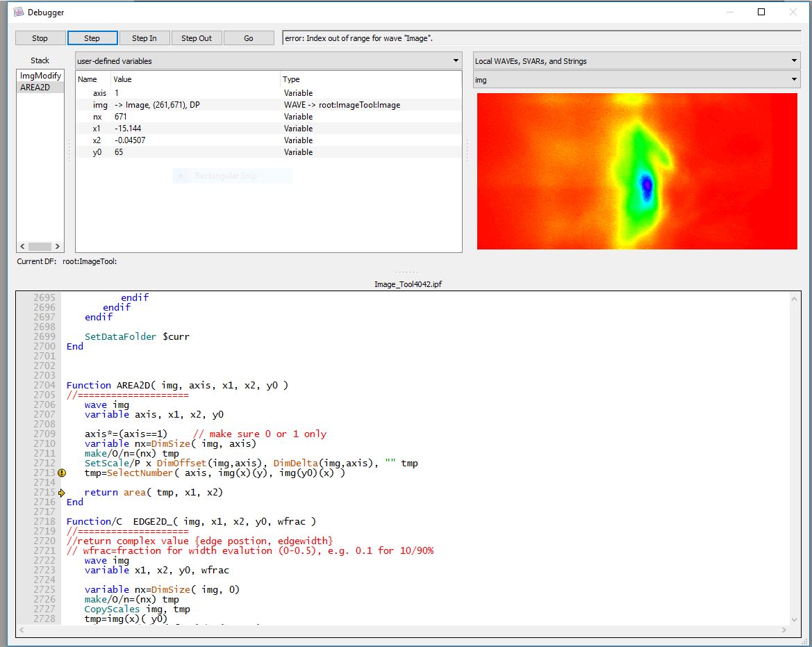Click the Step Out button

pyautogui.click(x=197, y=38)
